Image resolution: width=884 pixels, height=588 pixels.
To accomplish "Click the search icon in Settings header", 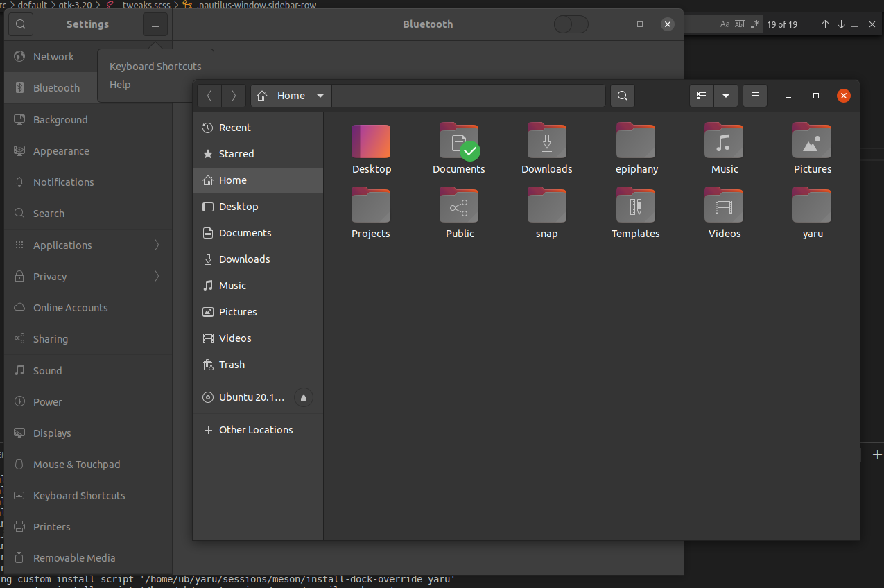I will click(21, 24).
